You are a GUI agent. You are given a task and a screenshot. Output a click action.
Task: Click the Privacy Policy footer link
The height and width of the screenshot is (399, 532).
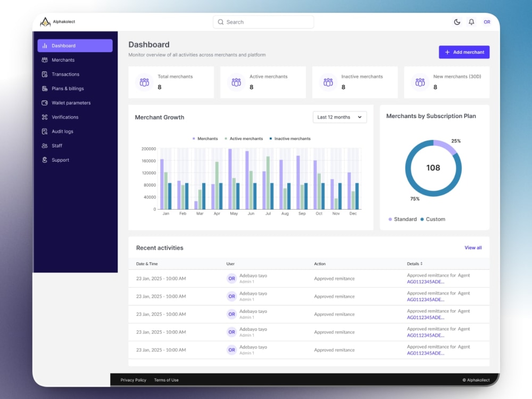[134, 380]
